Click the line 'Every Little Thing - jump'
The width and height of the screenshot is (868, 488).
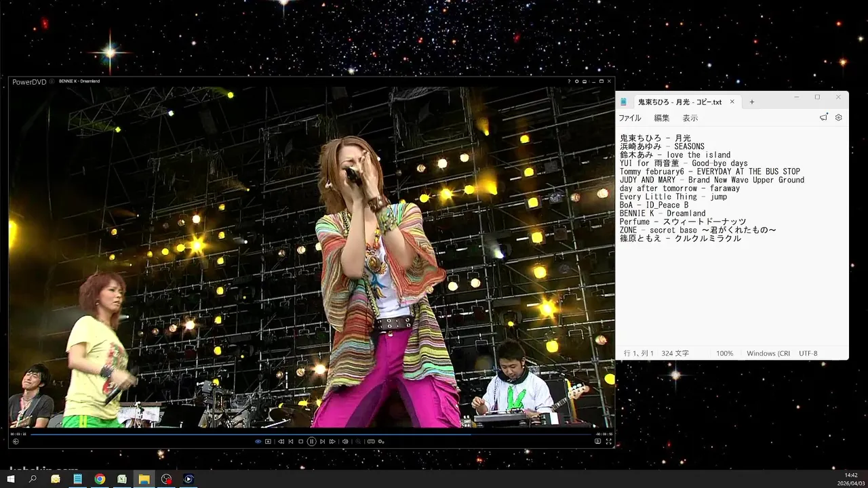pos(673,197)
